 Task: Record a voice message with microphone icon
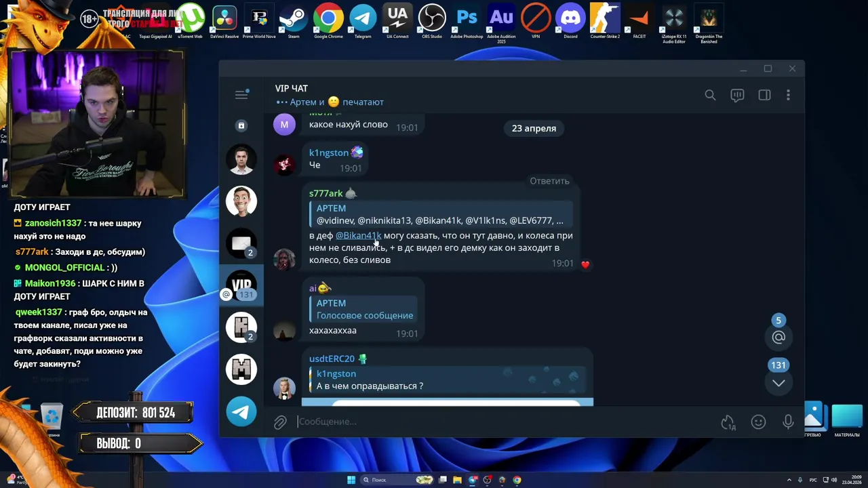tap(788, 422)
